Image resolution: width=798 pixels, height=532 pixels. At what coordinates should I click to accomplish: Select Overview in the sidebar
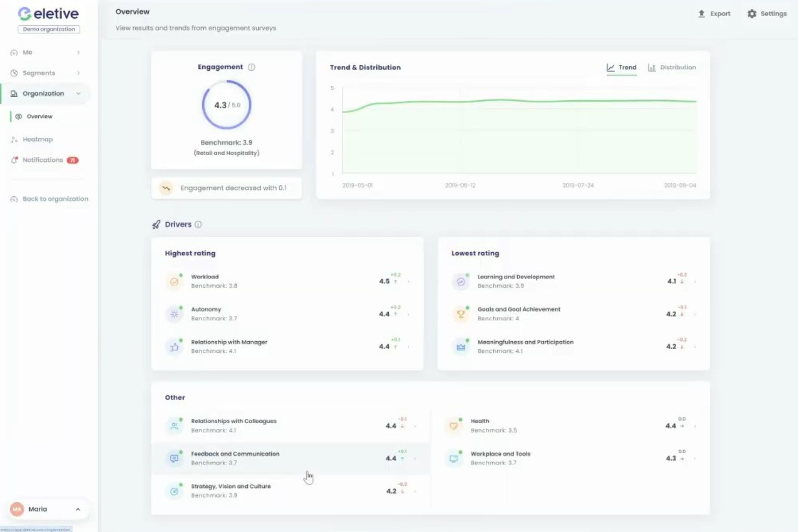click(x=39, y=116)
